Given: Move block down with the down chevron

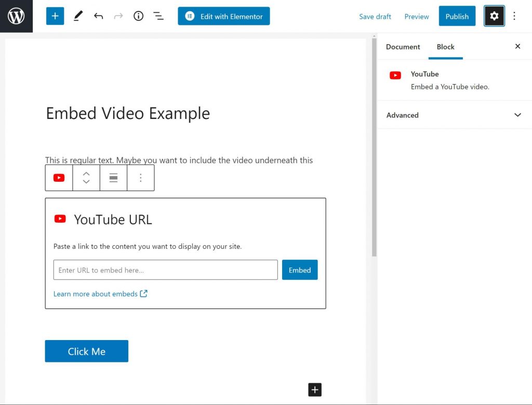Looking at the screenshot, I should (x=86, y=182).
